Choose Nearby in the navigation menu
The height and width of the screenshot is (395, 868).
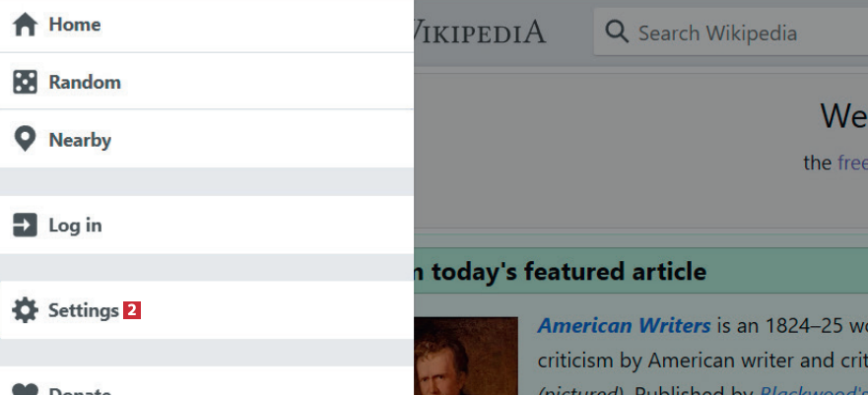tap(80, 140)
